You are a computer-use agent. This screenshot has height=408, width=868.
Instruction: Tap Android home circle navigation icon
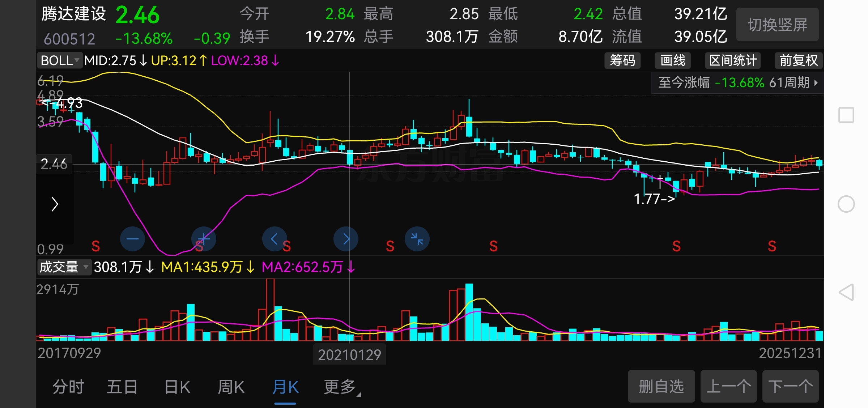click(x=846, y=204)
